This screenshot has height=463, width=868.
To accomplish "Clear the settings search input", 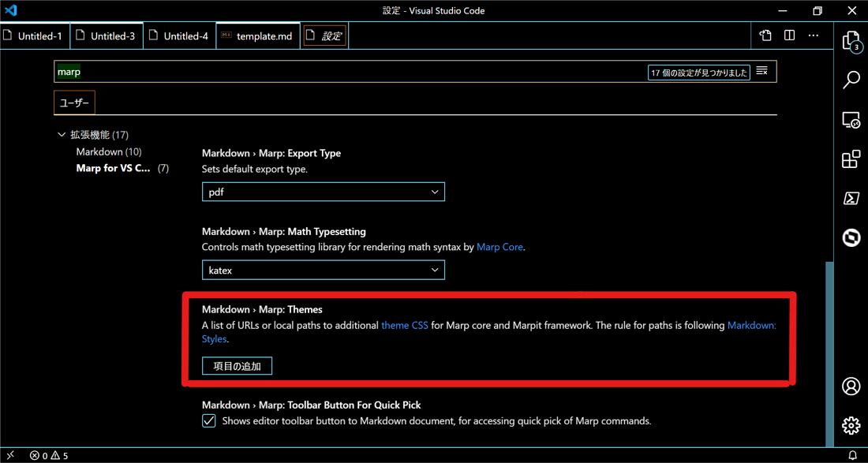I will pyautogui.click(x=762, y=71).
